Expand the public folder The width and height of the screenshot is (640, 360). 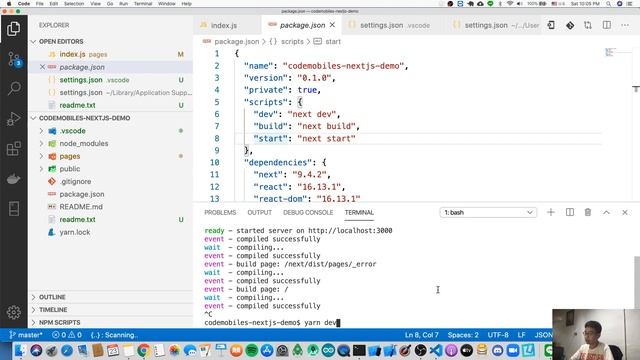[x=41, y=169]
